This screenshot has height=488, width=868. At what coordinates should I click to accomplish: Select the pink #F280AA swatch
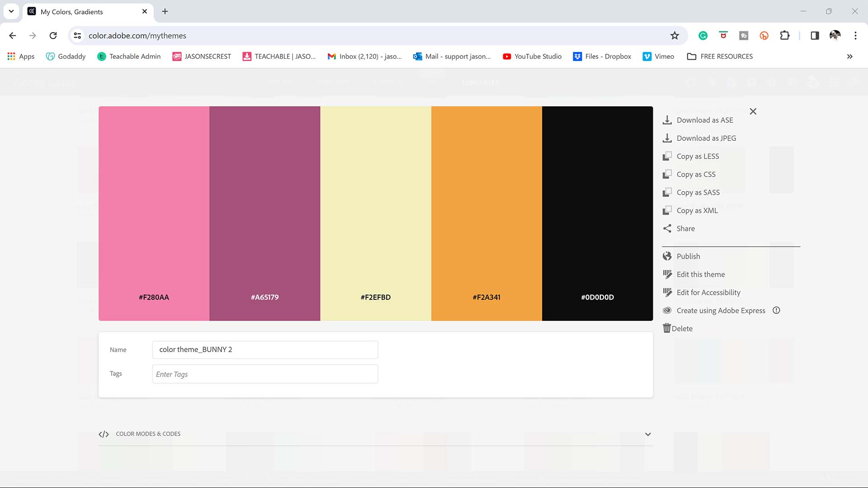click(x=154, y=213)
